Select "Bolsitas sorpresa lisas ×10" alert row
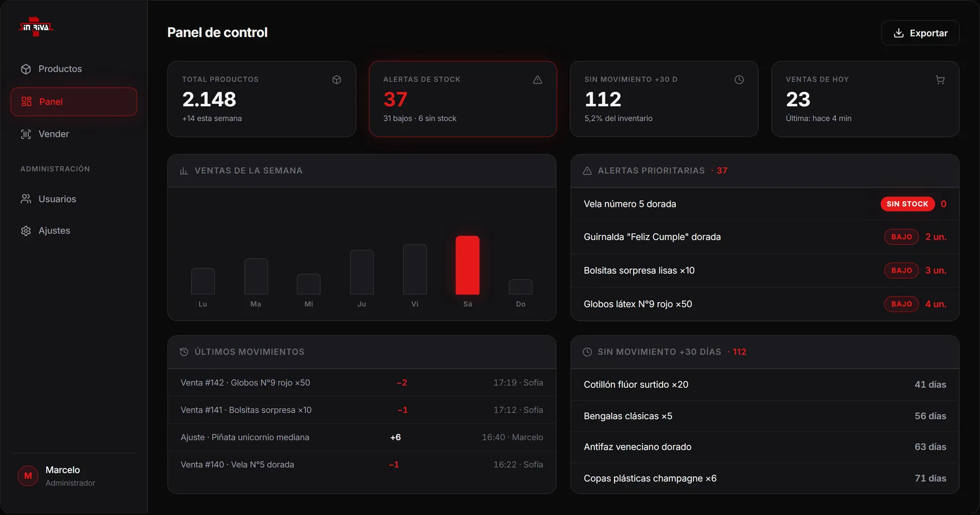The height and width of the screenshot is (515, 980). tap(765, 271)
